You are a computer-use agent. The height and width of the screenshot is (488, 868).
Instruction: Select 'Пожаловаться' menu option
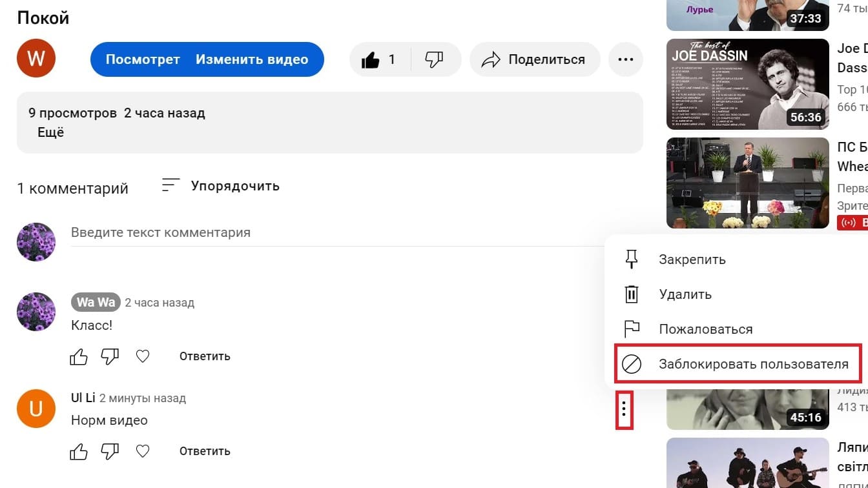coord(705,329)
